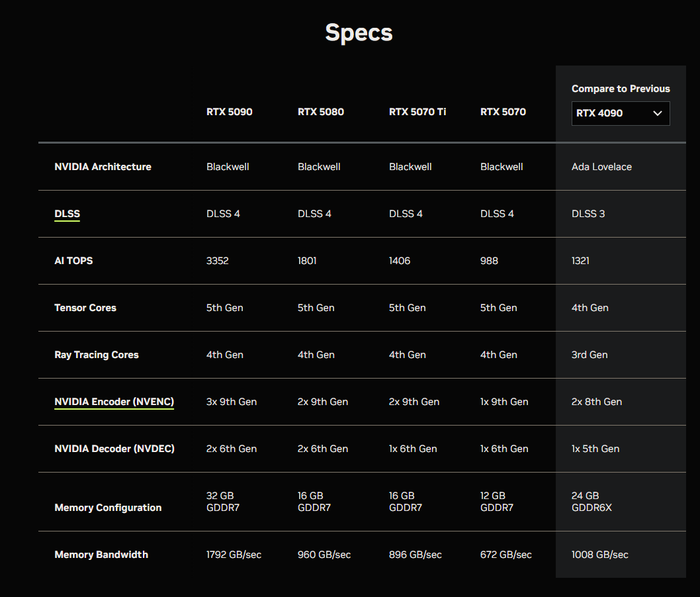Open the RTX 4090 comparison dropdown
This screenshot has height=597, width=700.
click(x=620, y=113)
